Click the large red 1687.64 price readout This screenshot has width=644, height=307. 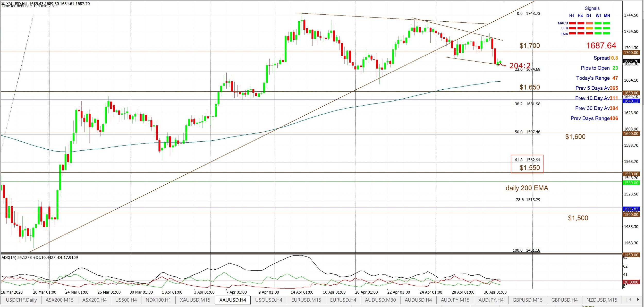[601, 46]
